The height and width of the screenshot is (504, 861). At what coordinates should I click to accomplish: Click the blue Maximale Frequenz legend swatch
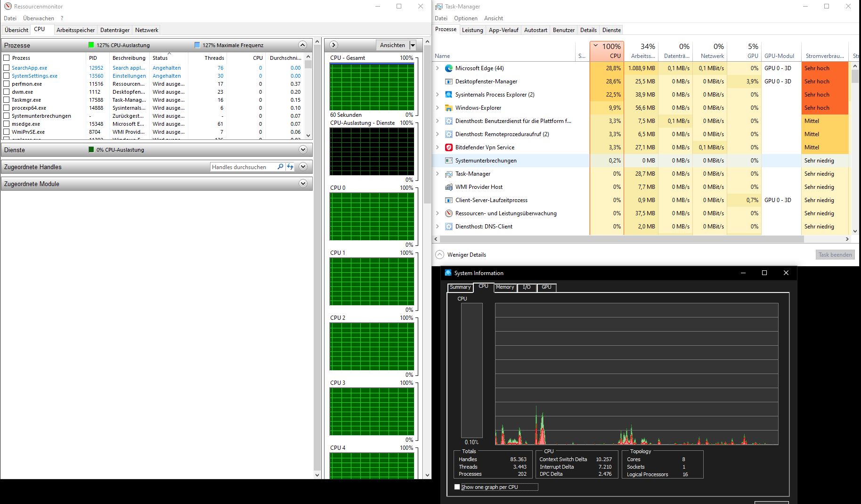tap(197, 45)
